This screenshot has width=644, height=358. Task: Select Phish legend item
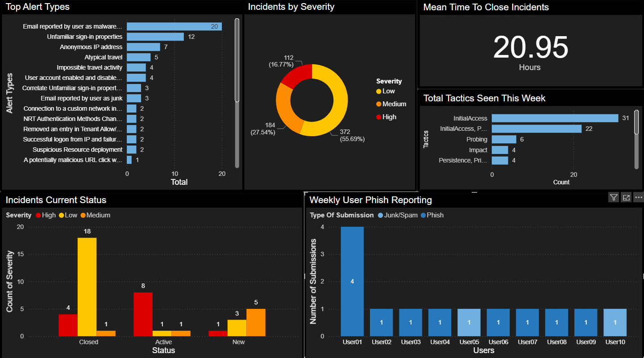[x=432, y=215]
